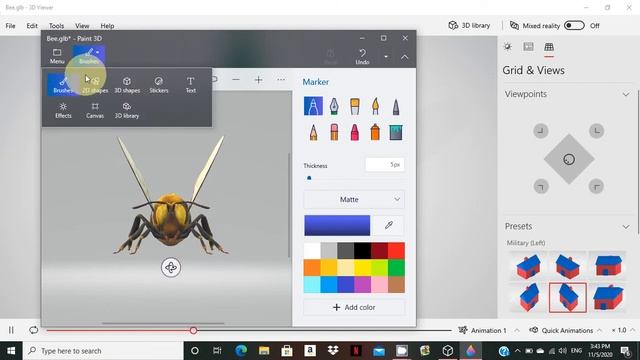Open 3D library in 3D Viewer toolbar
The width and height of the screenshot is (640, 360).
pos(469,25)
